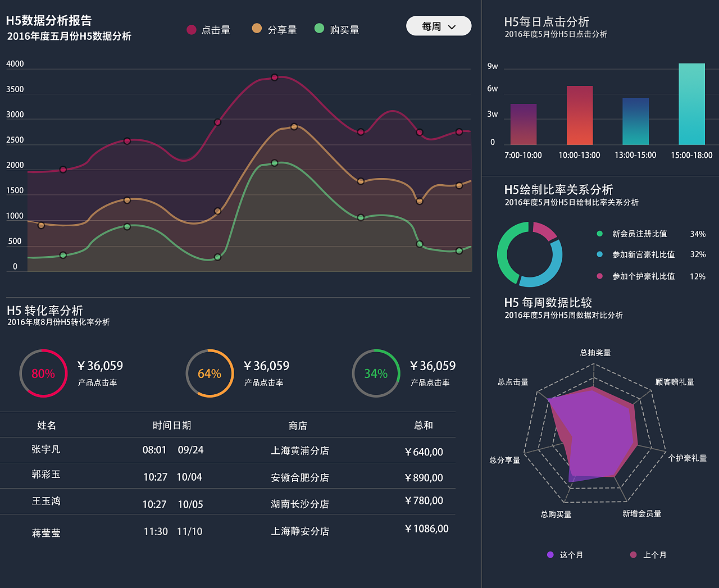This screenshot has height=588, width=719.
Task: Click the 总和 column header
Action: coord(424,425)
